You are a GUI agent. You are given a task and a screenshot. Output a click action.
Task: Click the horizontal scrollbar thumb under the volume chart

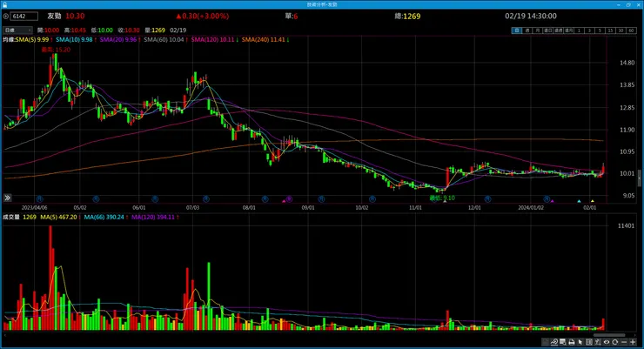(609, 334)
